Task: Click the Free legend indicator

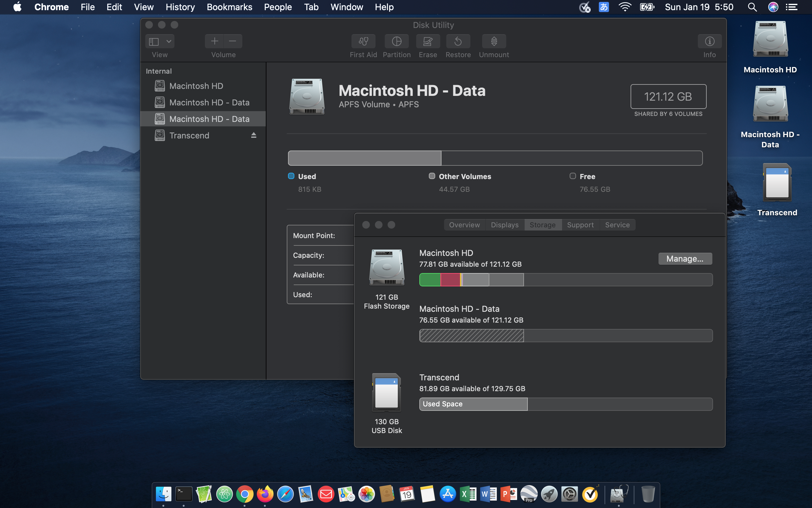Action: [573, 176]
